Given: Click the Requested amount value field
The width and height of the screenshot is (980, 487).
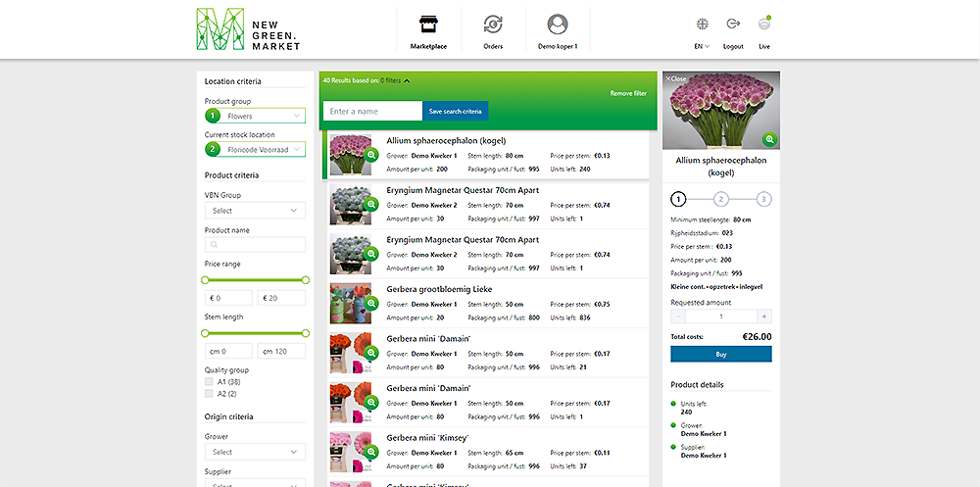Looking at the screenshot, I should (x=721, y=317).
